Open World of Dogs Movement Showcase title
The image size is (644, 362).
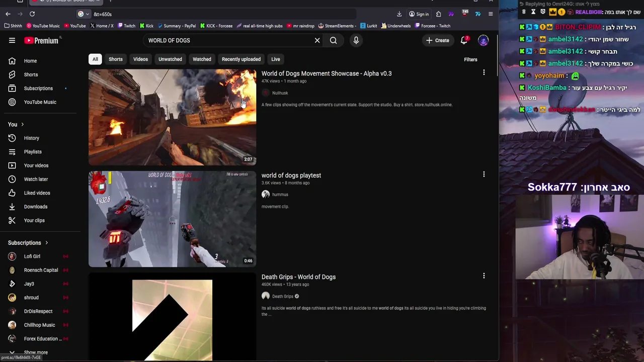click(x=327, y=73)
